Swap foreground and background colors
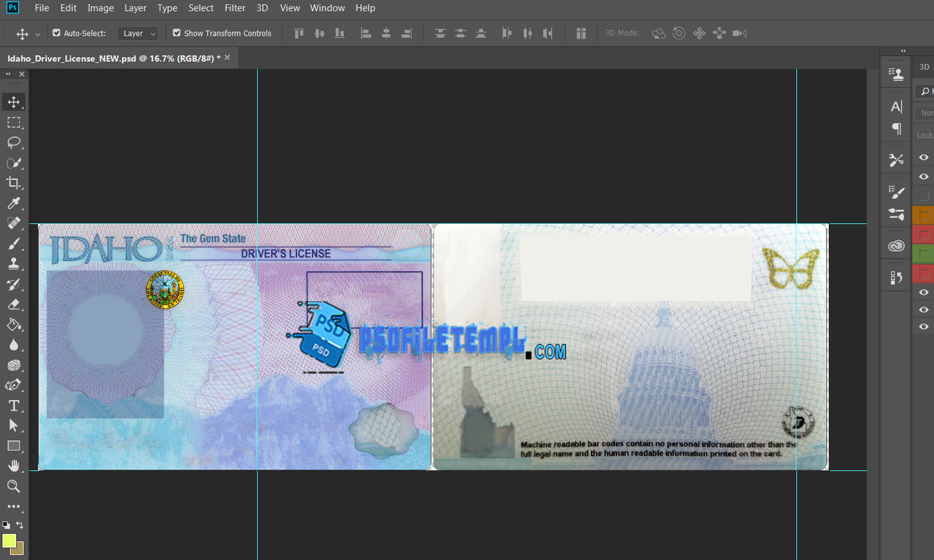934x560 pixels. point(20,524)
